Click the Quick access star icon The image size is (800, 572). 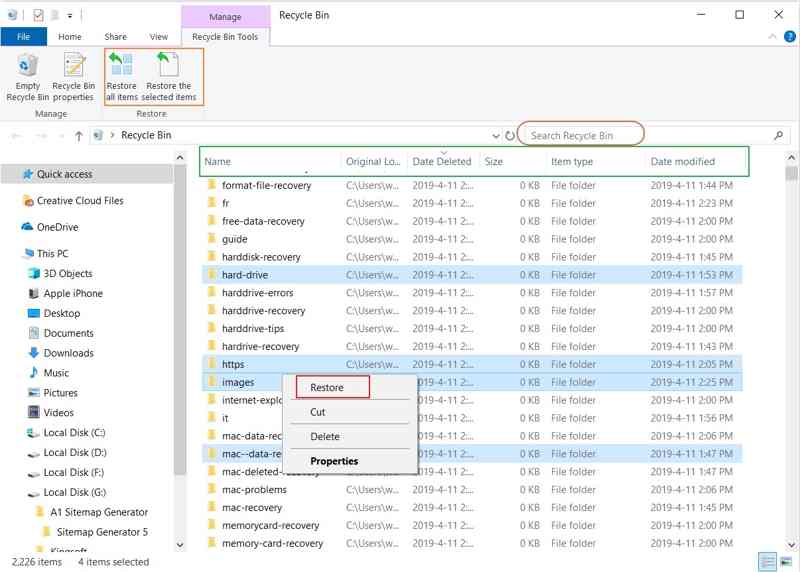click(28, 174)
